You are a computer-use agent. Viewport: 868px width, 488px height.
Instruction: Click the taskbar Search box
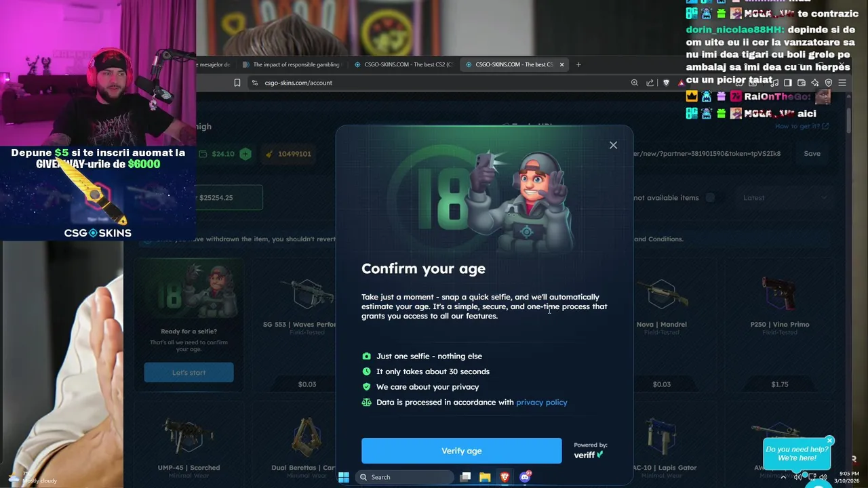[x=404, y=477]
